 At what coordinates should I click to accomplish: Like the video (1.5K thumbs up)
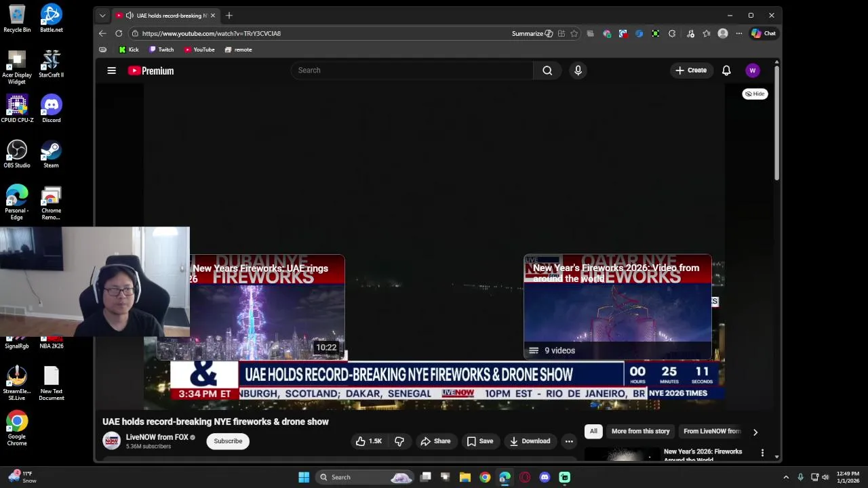click(368, 441)
